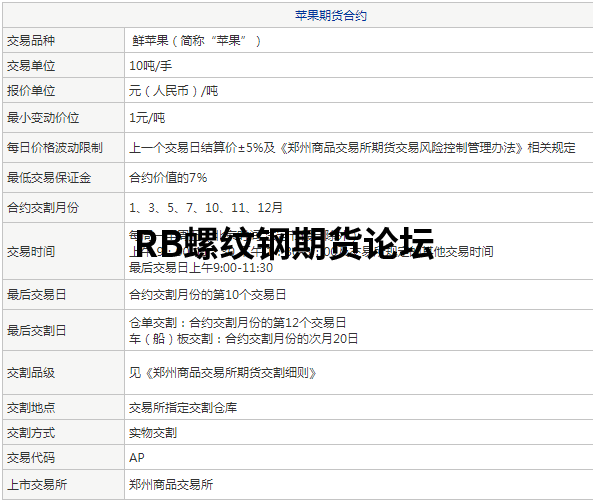Click the 1元/吨 value

(x=147, y=118)
